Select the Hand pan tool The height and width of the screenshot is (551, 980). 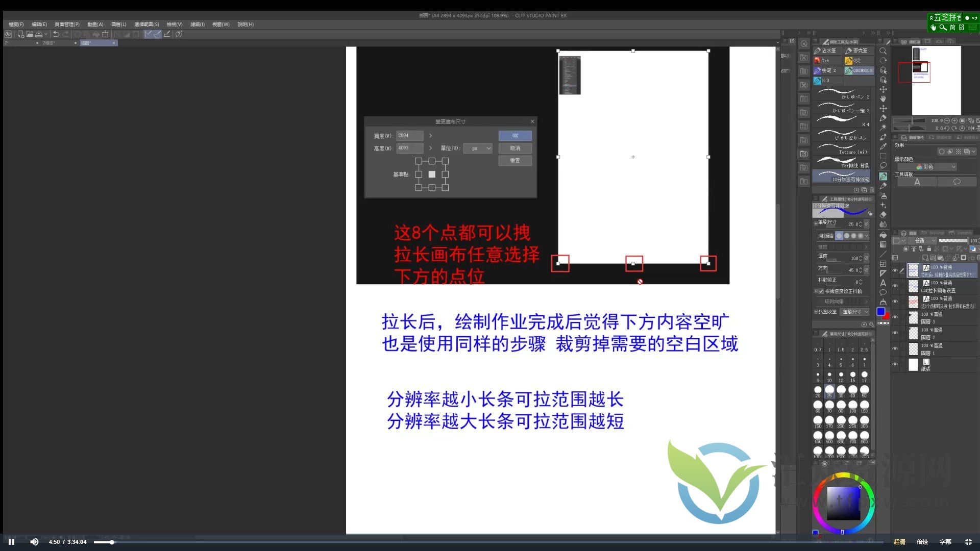pos(883,99)
